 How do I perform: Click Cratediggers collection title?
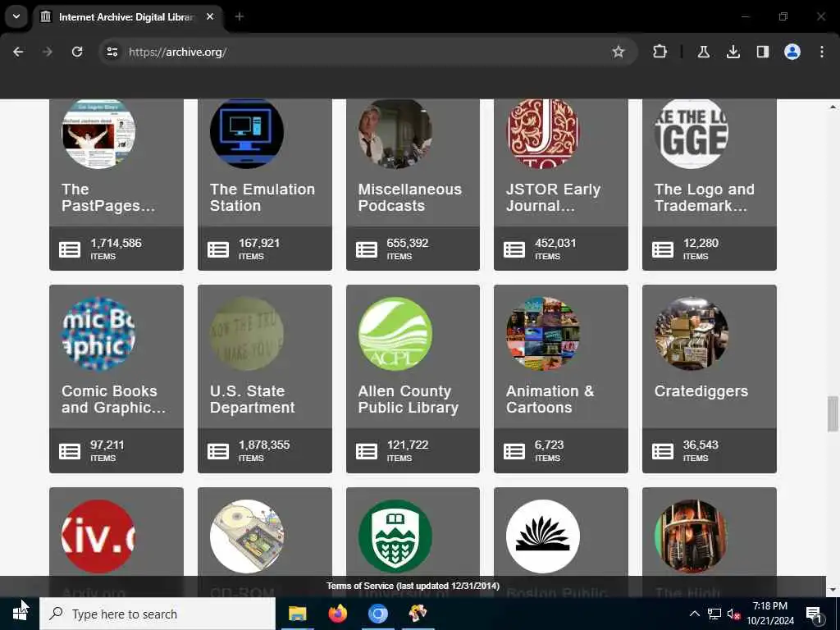click(701, 391)
